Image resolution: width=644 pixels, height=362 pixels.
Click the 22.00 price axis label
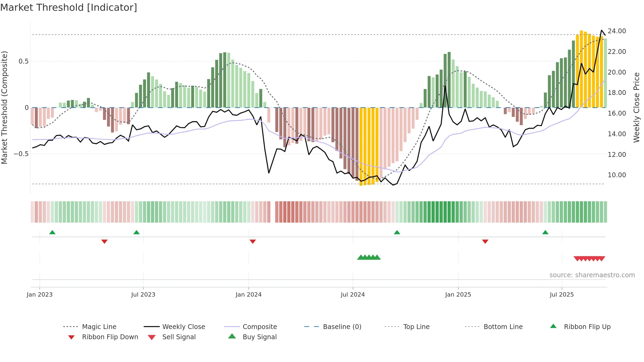pos(617,52)
